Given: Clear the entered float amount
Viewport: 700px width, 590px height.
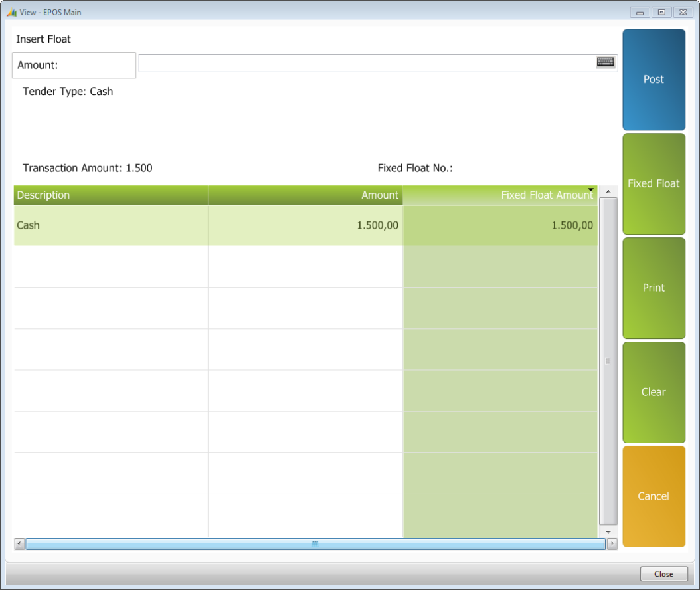Looking at the screenshot, I should 654,392.
